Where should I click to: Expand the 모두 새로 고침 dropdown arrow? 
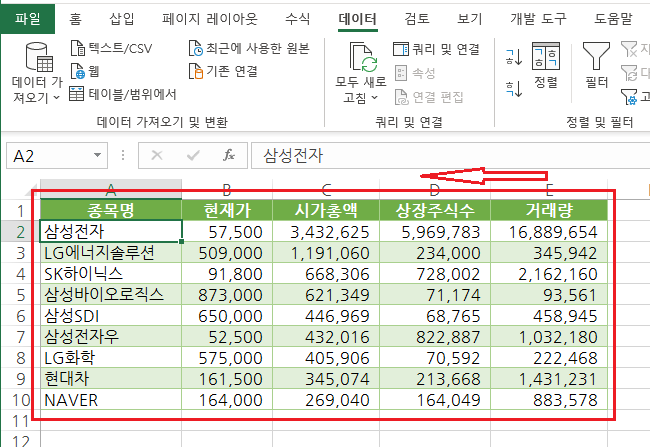[375, 98]
